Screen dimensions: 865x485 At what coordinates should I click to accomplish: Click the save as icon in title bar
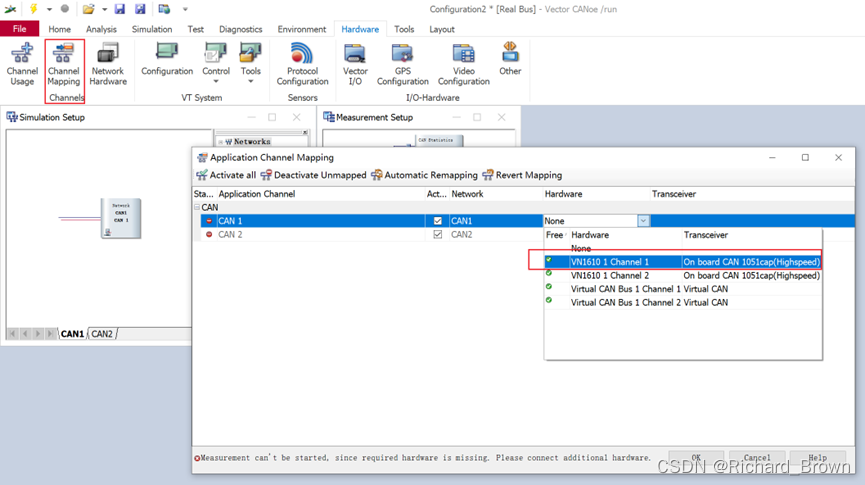click(x=140, y=9)
